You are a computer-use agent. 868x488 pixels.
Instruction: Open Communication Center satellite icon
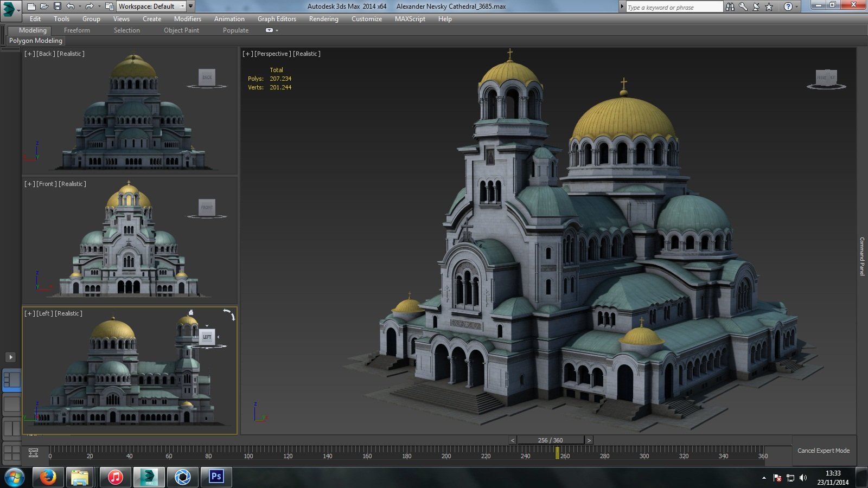point(756,7)
